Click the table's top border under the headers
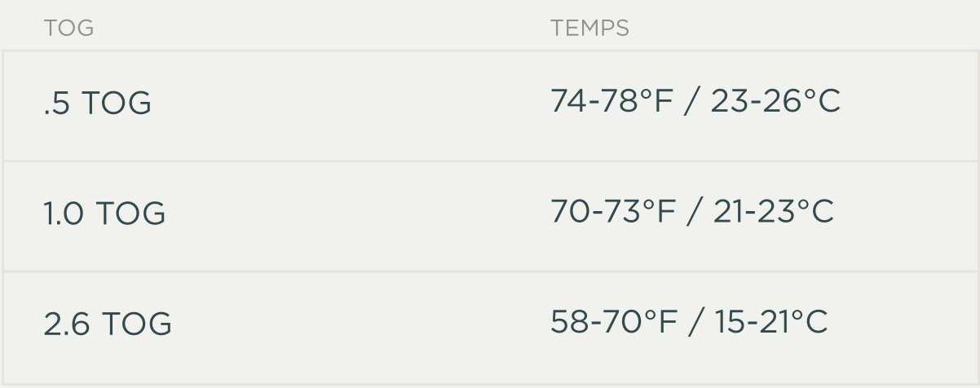Screen dimensions: 980x388 (x=489, y=51)
